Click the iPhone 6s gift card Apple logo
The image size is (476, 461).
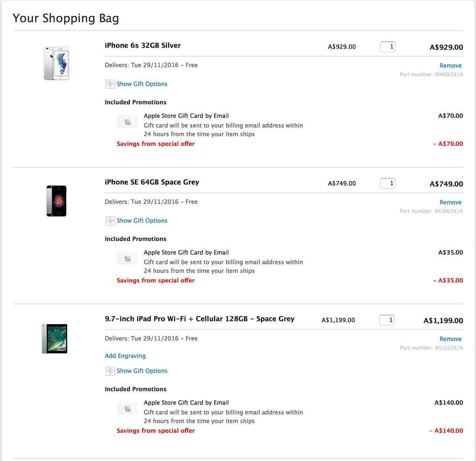pyautogui.click(x=128, y=121)
